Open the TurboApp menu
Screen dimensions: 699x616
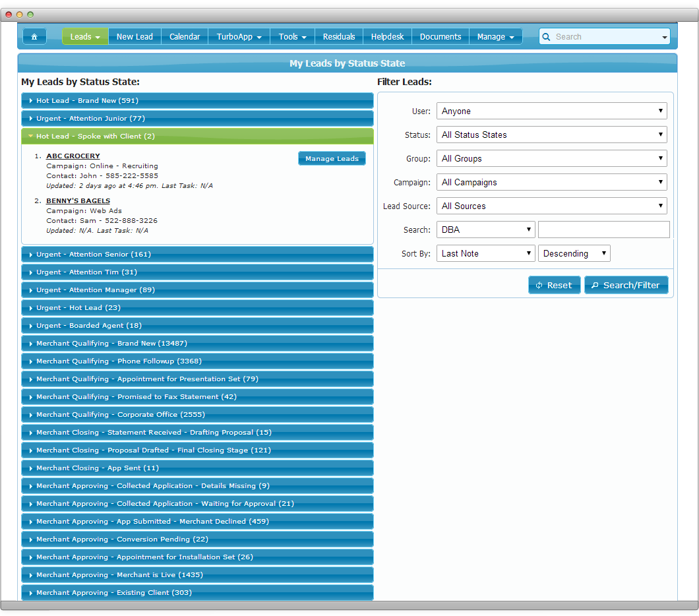239,36
